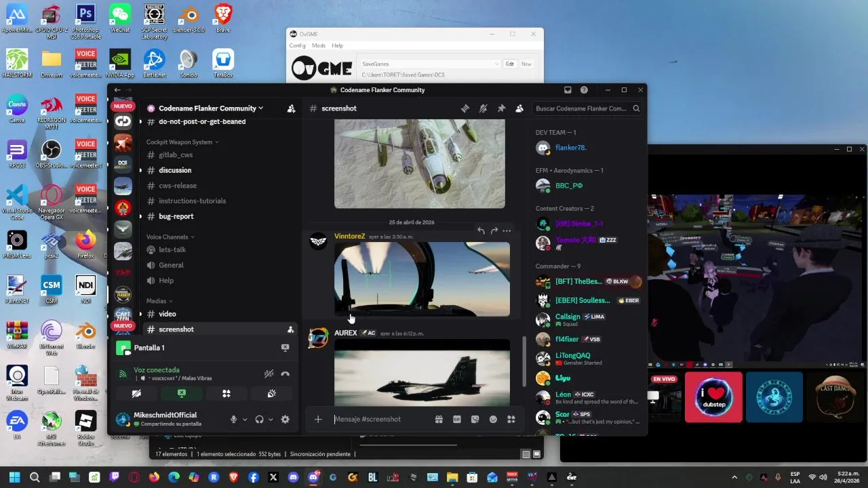Viewport: 868px width, 488px height.
Task: Deafen with headphones icon in Discord
Action: [259, 420]
